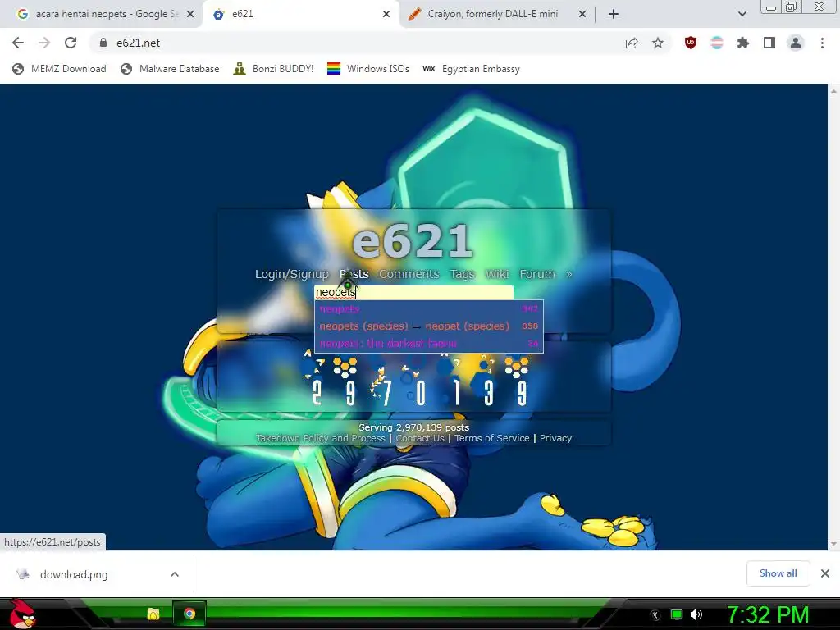Image resolution: width=840 pixels, height=630 pixels.
Task: Open the Windows ISOs bookmark
Action: click(x=368, y=69)
